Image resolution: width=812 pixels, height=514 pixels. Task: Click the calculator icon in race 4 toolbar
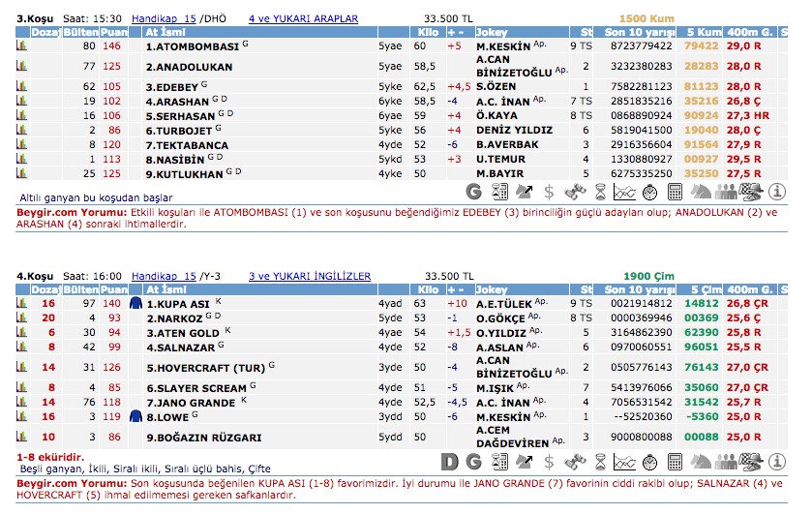pos(675,463)
